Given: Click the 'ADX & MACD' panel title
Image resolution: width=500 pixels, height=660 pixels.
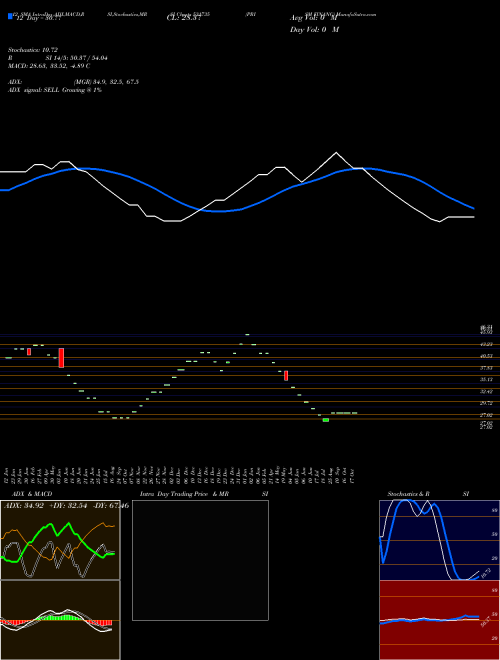Looking at the screenshot, I should pyautogui.click(x=32, y=494).
